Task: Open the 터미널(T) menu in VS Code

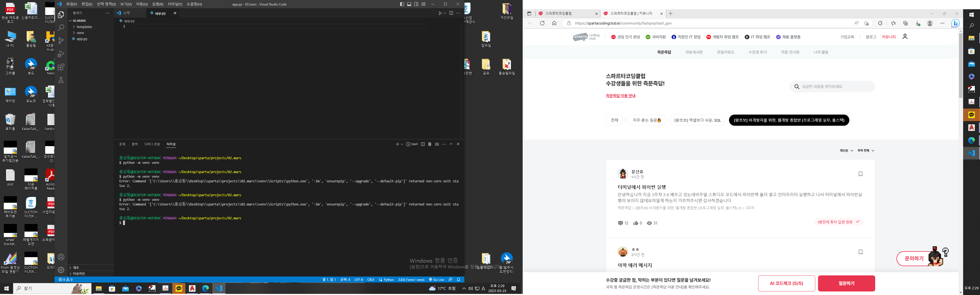Action: click(x=175, y=4)
